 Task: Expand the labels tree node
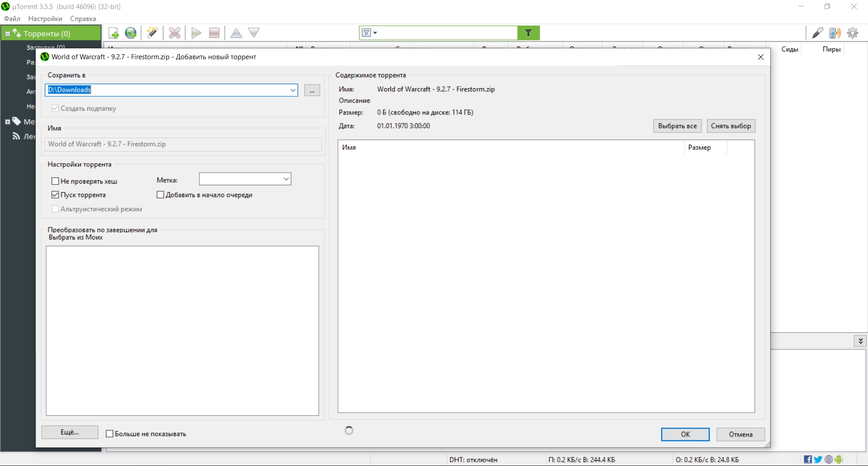[x=8, y=122]
